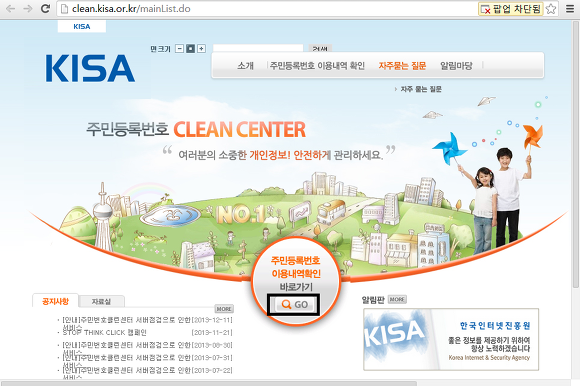Viewport: 580px width, 386px height.
Task: Click the GO button with magnifier icon
Action: [294, 305]
